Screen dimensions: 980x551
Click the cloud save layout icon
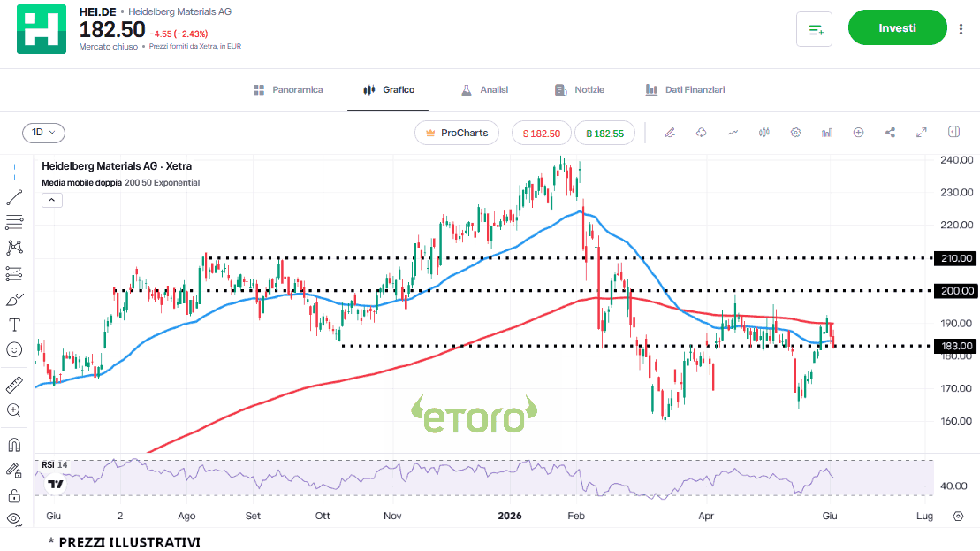(702, 133)
